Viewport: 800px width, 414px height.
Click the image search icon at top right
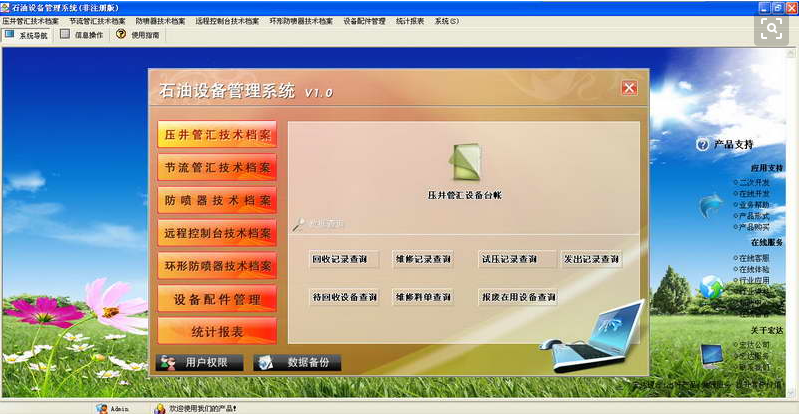pyautogui.click(x=771, y=29)
